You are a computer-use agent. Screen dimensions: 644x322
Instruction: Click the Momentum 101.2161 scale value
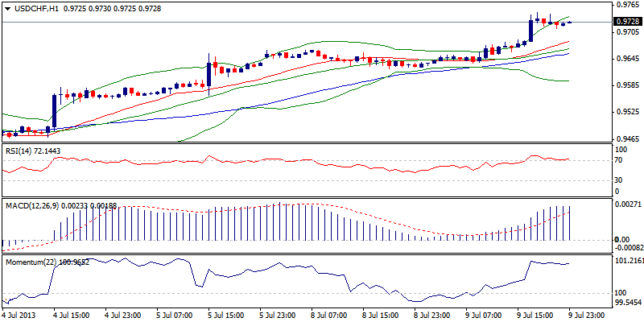[x=627, y=262]
